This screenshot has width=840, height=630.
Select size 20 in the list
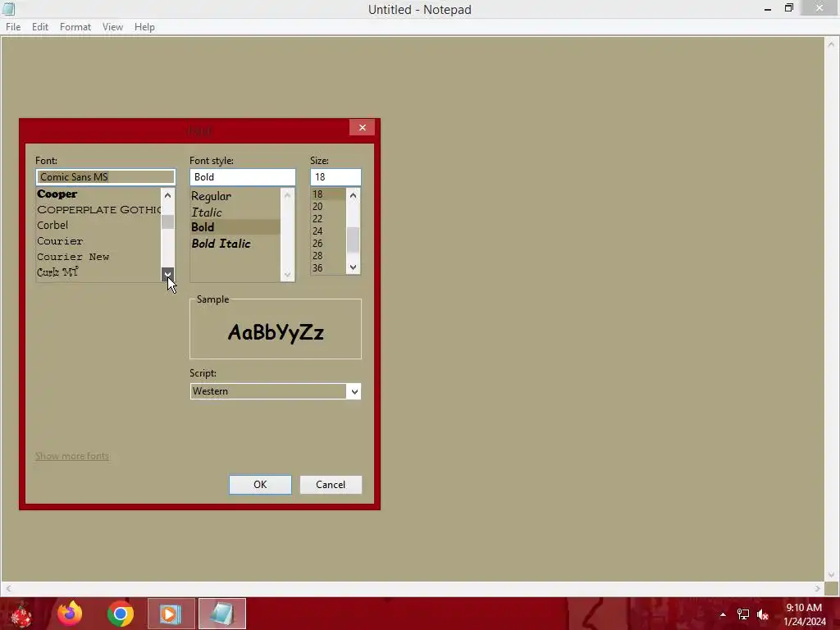click(x=328, y=206)
